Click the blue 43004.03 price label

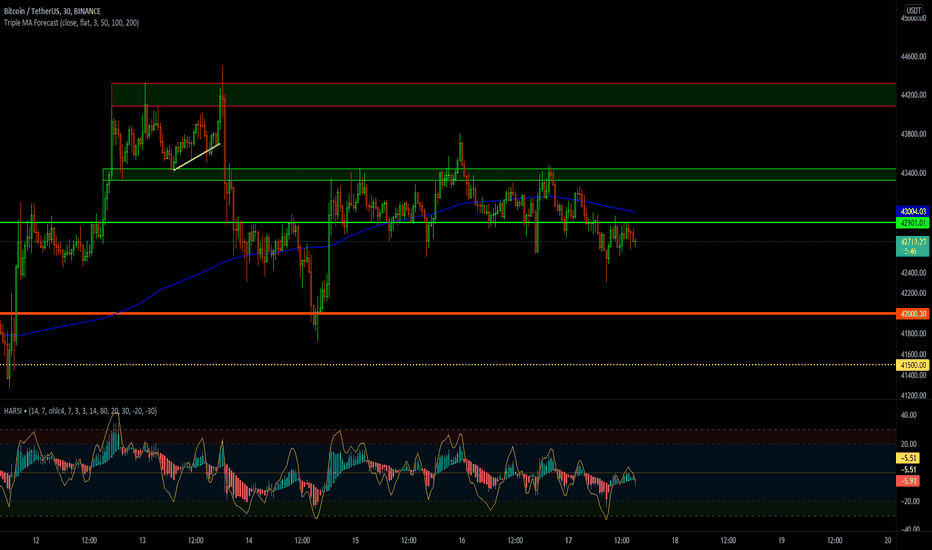pos(912,211)
